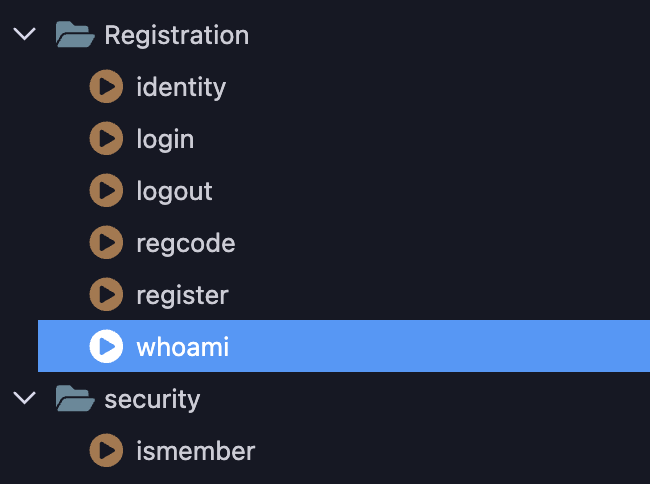Choose the register item
650x484 pixels.
182,295
